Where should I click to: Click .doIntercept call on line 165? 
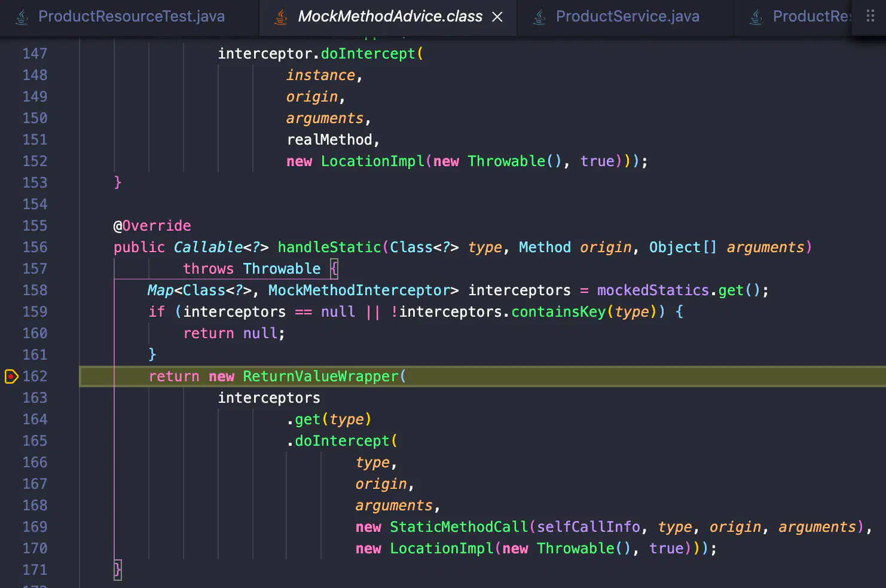pyautogui.click(x=342, y=441)
